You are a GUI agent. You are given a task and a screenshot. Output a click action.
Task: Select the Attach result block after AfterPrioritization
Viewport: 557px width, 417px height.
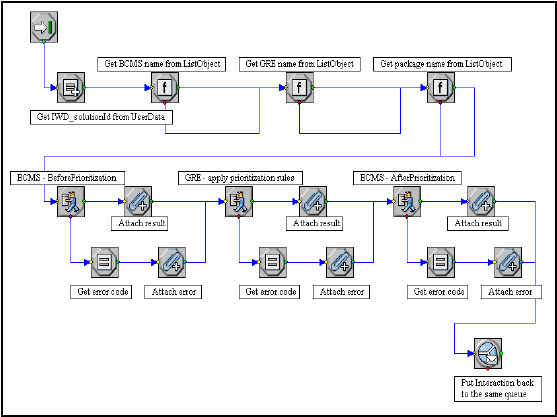point(481,201)
